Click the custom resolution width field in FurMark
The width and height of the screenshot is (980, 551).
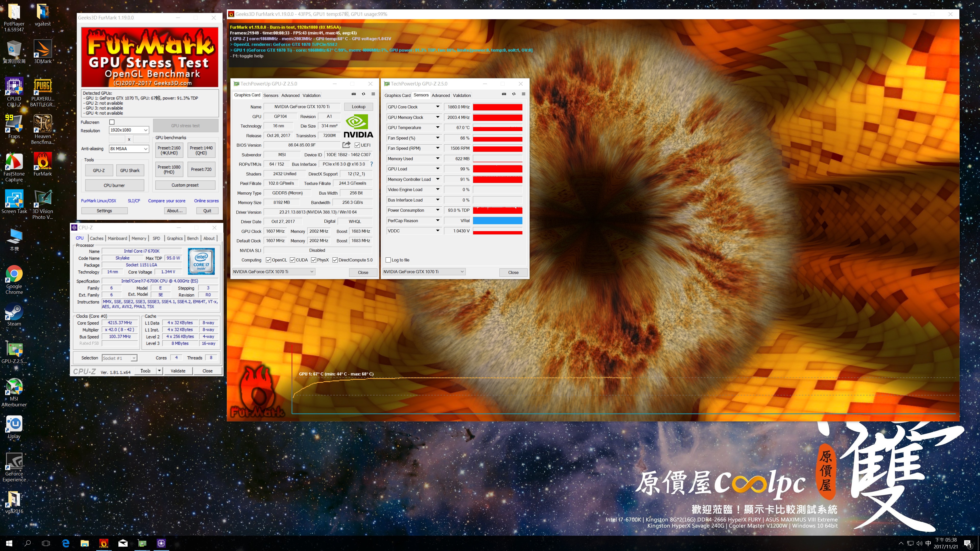click(x=117, y=139)
